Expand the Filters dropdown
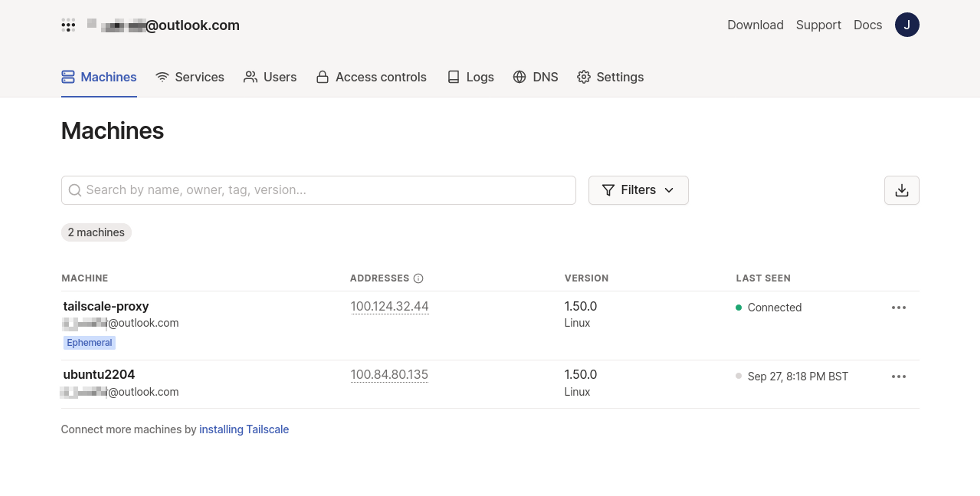 click(x=638, y=190)
